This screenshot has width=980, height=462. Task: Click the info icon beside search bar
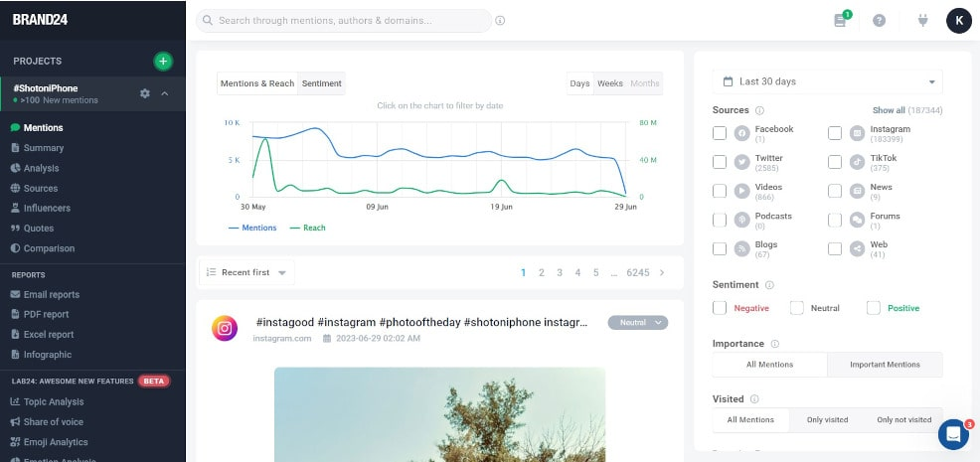[500, 21]
